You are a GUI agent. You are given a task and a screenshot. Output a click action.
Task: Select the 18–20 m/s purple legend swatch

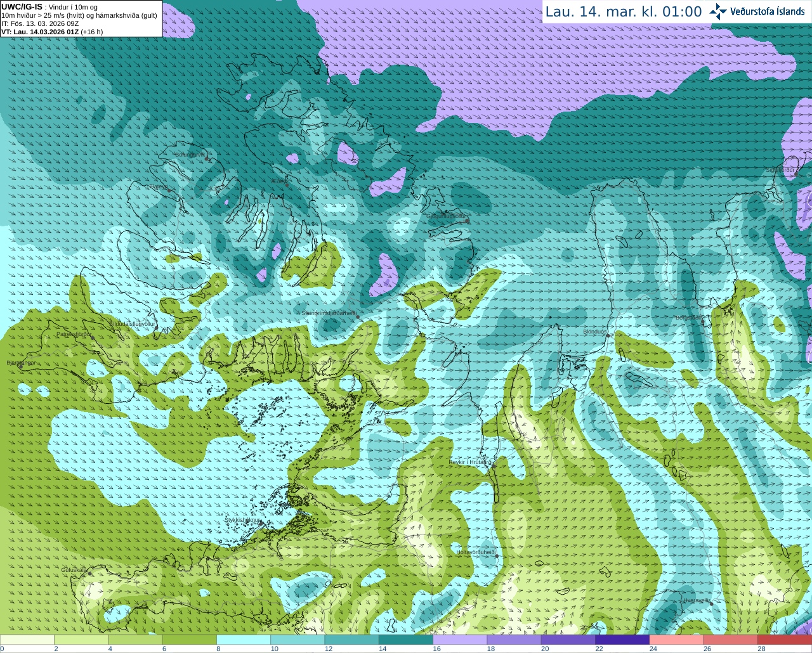(514, 640)
